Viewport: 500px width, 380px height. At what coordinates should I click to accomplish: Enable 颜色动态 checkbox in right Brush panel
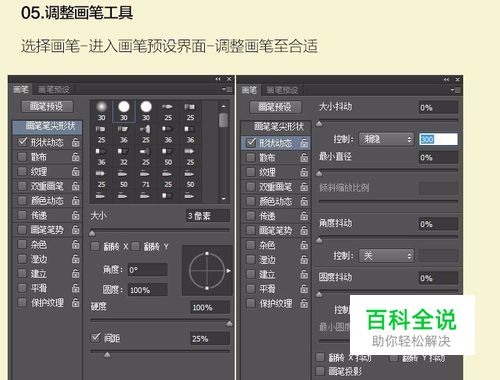[251, 201]
